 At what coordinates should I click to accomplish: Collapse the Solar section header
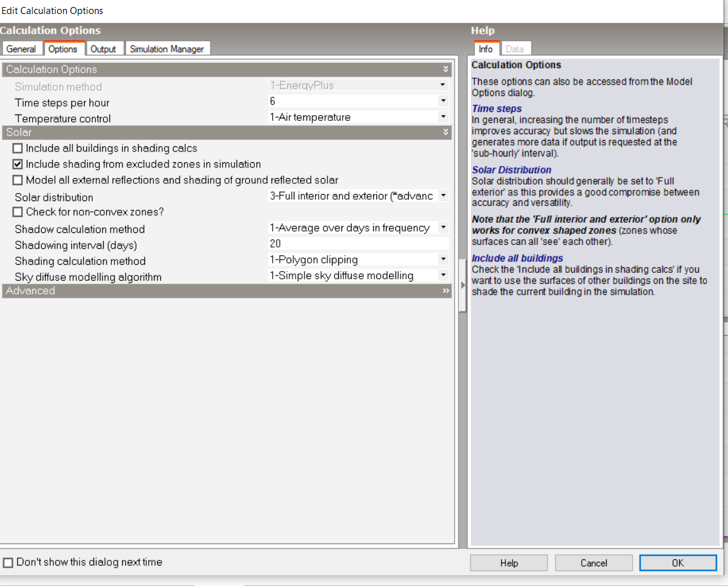(x=226, y=132)
